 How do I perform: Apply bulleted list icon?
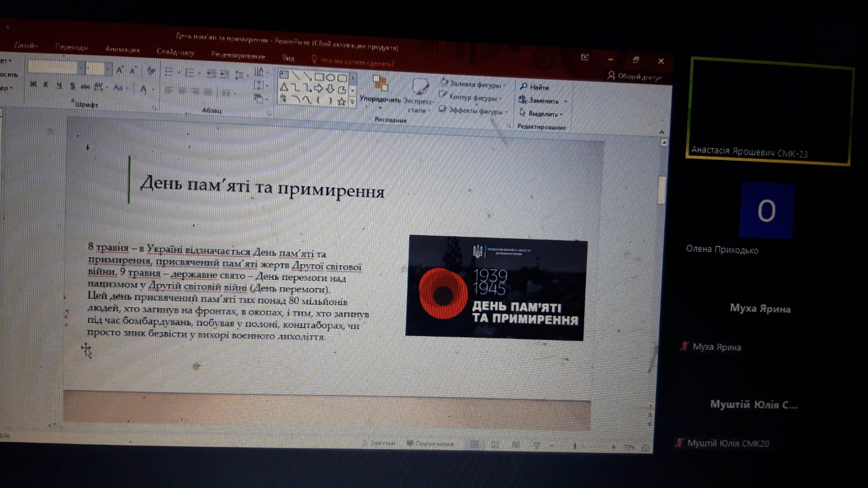(169, 72)
